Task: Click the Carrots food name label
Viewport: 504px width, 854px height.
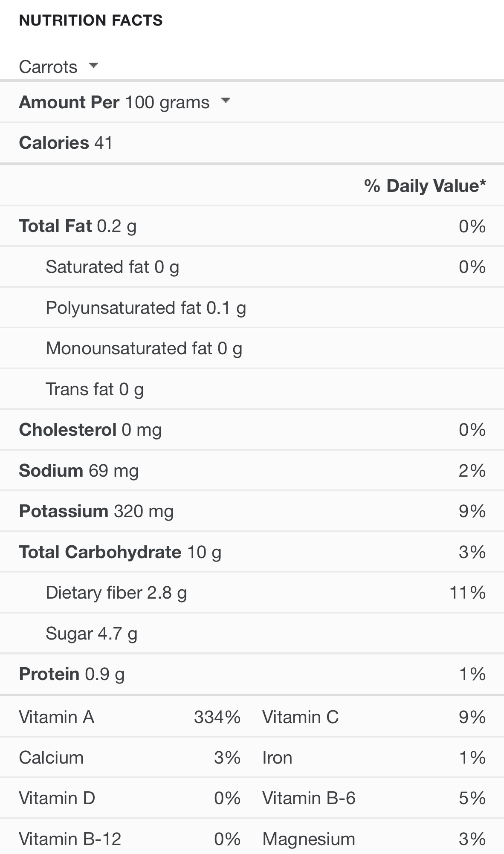Action: click(x=48, y=67)
